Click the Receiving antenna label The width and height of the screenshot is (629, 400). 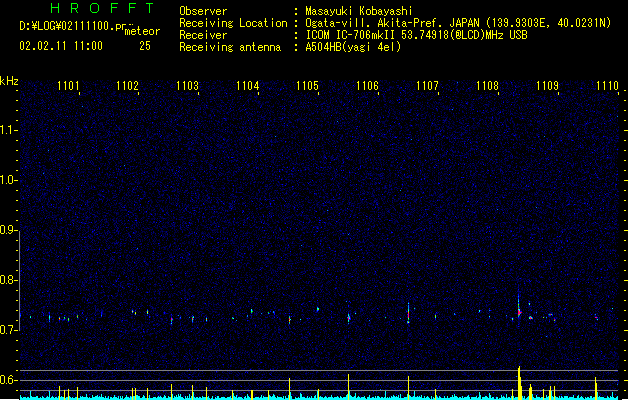point(230,47)
